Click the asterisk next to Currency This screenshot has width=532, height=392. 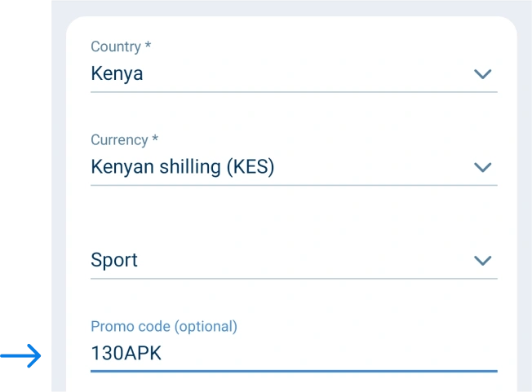pyautogui.click(x=155, y=139)
